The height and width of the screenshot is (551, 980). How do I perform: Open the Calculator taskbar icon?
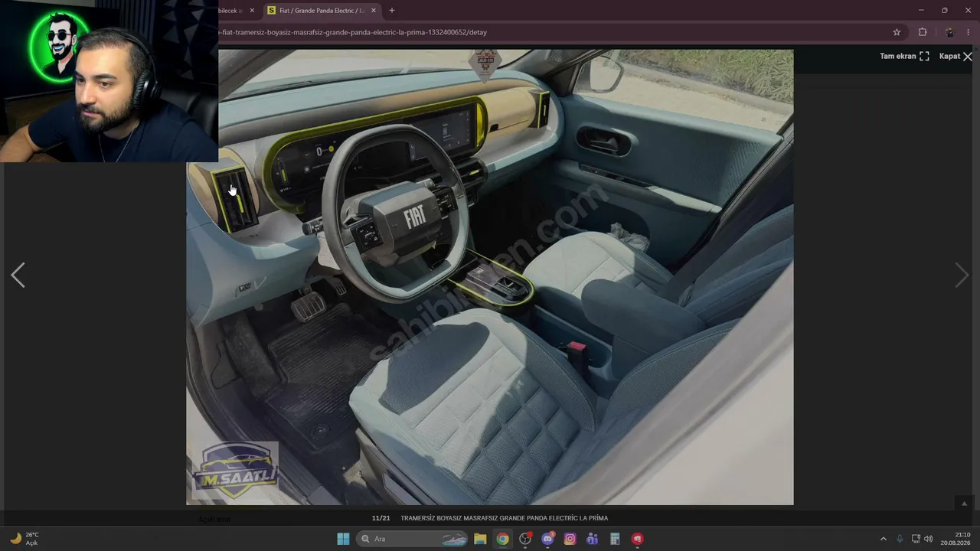615,539
